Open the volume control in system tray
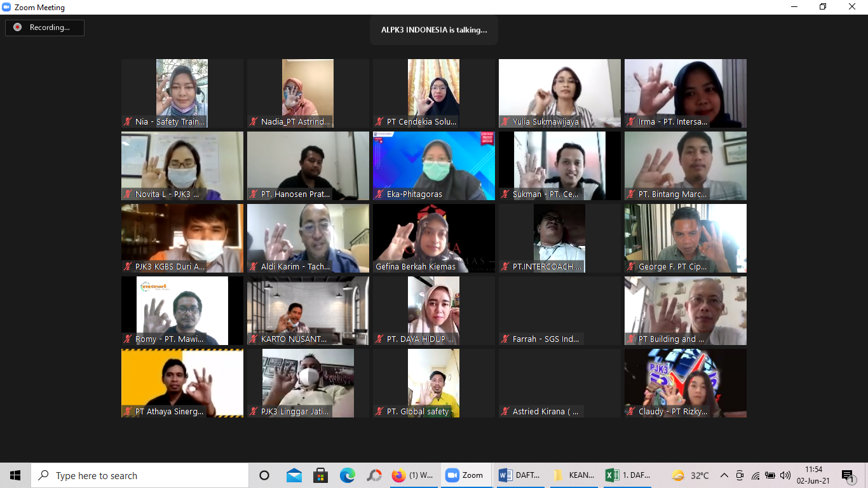This screenshot has height=488, width=868. (x=785, y=475)
